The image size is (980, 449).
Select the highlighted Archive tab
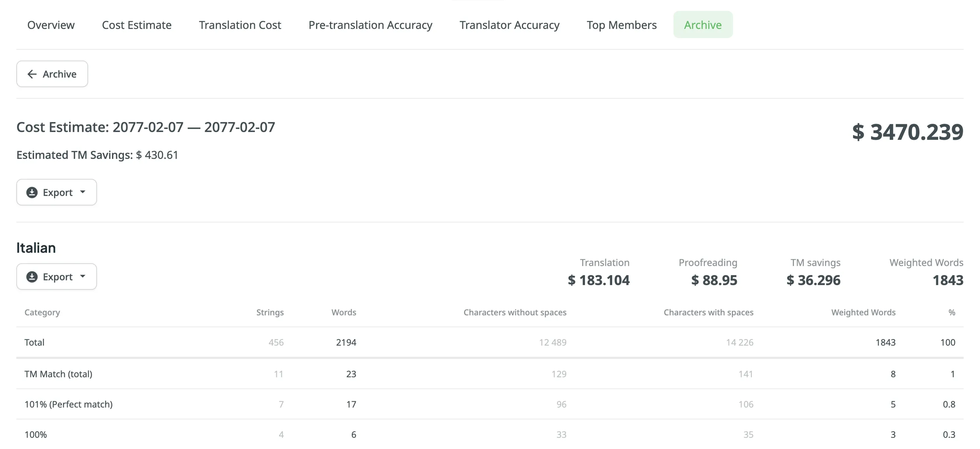pyautogui.click(x=703, y=25)
